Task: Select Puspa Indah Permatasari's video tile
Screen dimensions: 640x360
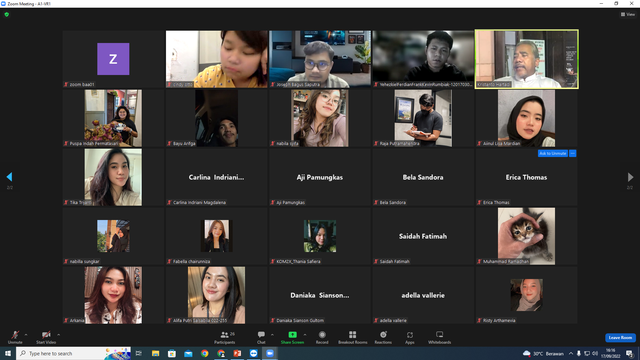Action: [x=113, y=118]
